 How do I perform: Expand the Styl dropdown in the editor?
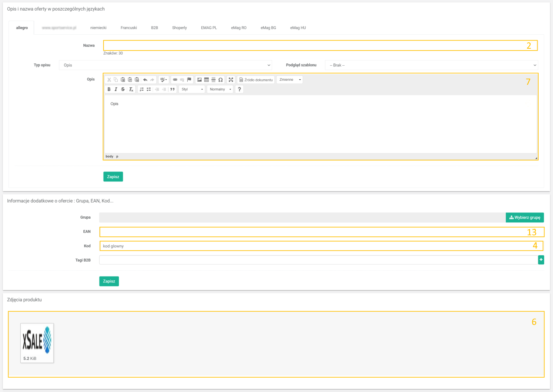tap(192, 89)
